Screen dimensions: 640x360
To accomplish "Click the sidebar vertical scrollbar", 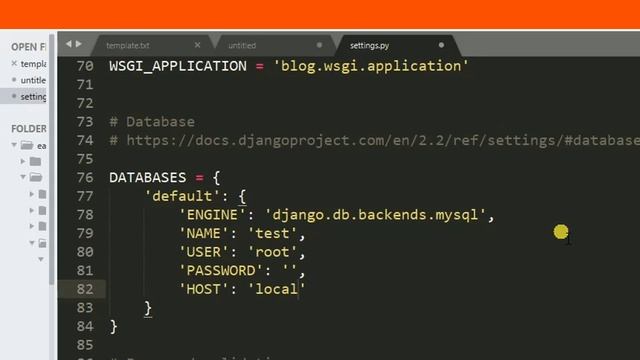I will click(x=51, y=159).
